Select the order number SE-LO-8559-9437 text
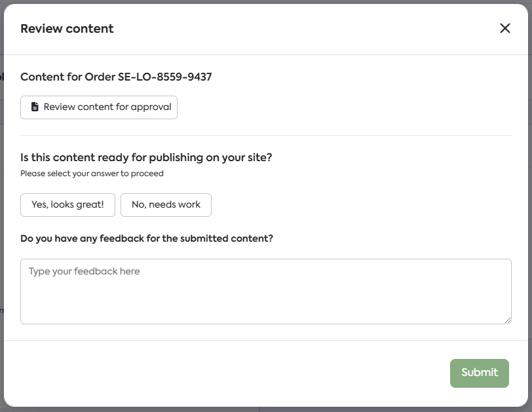Screen dimensions: 532x412 (164, 77)
